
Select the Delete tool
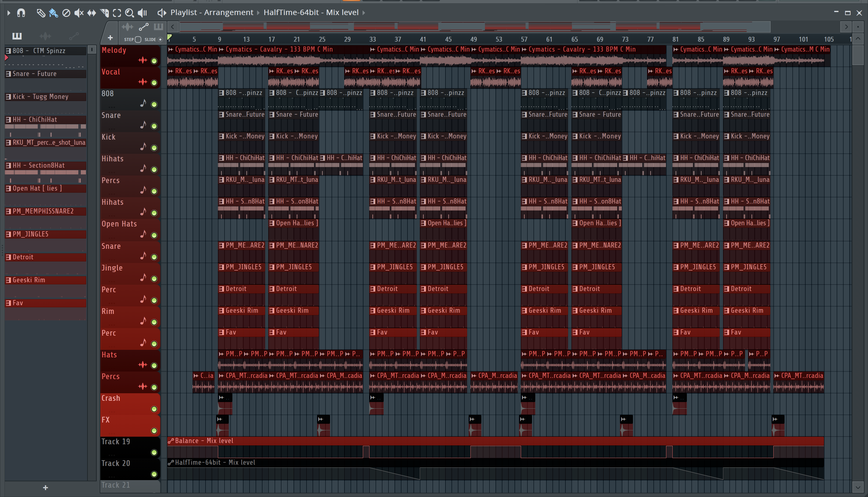(x=66, y=13)
